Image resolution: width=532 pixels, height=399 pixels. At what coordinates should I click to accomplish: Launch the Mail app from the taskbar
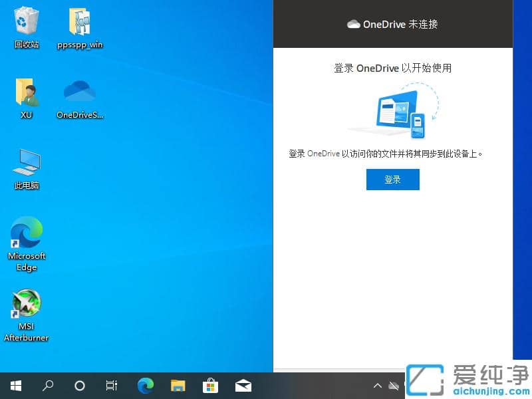[243, 385]
